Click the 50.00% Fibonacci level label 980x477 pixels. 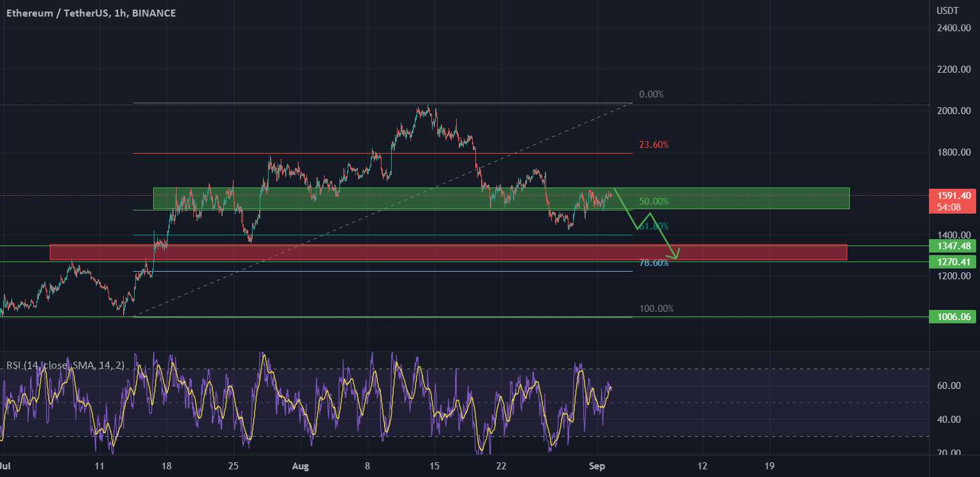point(654,202)
